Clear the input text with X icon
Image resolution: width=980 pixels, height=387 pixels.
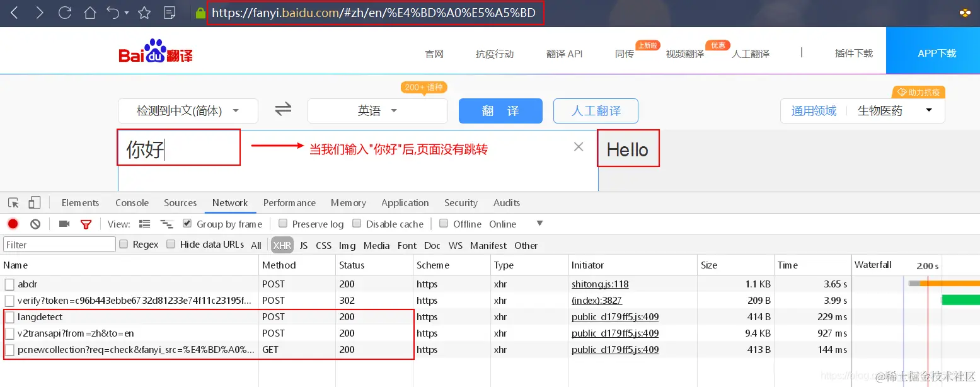coord(579,147)
